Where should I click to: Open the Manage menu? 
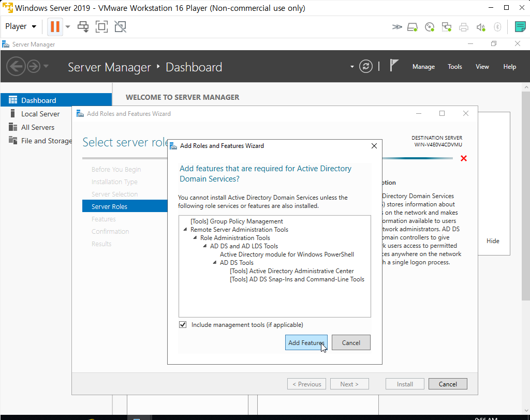coord(423,67)
